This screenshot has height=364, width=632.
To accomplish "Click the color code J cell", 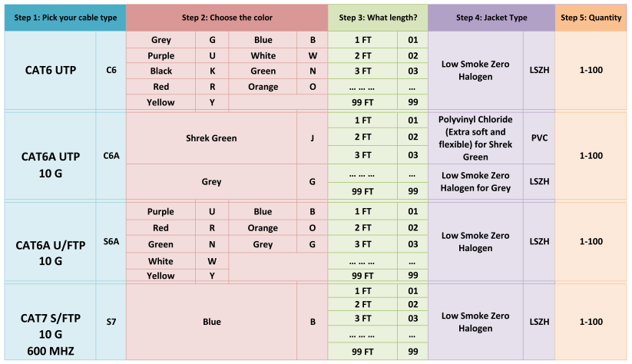I will click(313, 138).
